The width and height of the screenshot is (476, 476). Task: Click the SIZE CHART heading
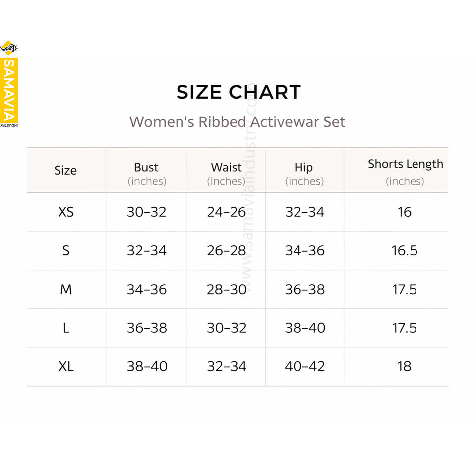[238, 92]
